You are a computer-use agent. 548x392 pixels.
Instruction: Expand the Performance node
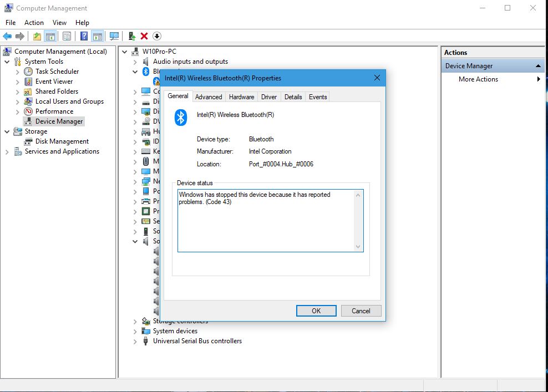(18, 112)
